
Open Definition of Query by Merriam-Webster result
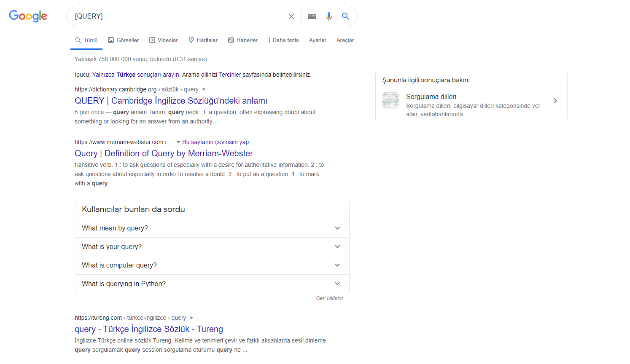[x=164, y=153]
